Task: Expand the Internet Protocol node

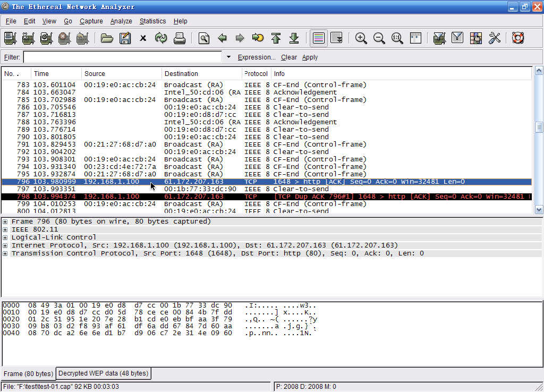Action: (x=5, y=245)
